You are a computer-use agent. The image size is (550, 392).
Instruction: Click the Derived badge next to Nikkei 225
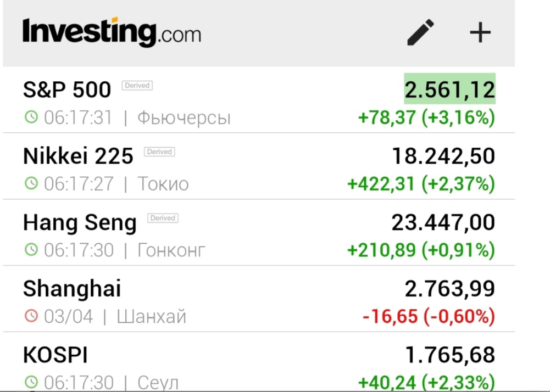[x=159, y=152]
